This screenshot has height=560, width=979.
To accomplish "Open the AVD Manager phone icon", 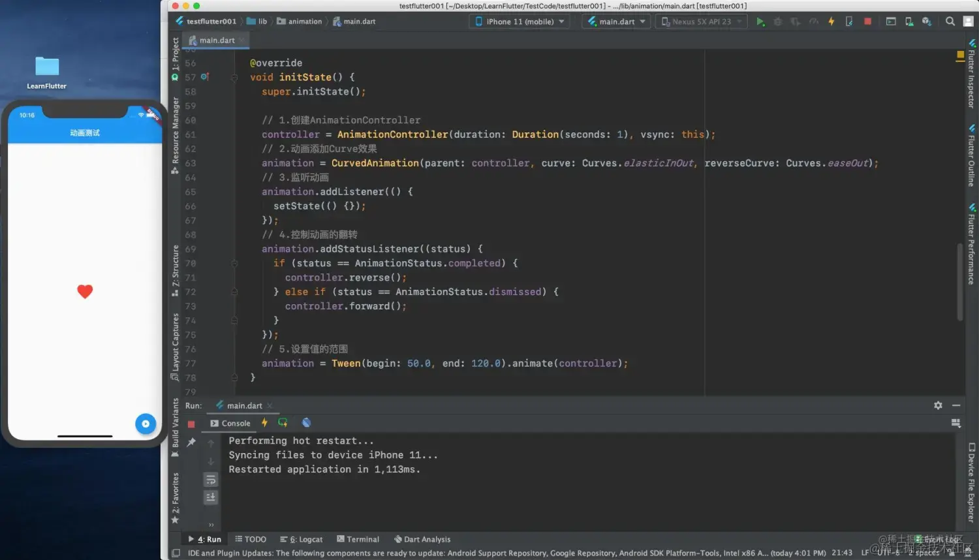I will 909,22.
